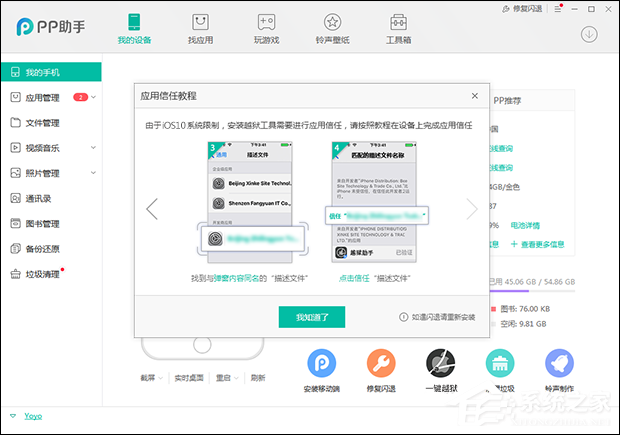Click the 图书: 76.00 KB legend
This screenshot has height=435, width=620.
click(x=521, y=309)
